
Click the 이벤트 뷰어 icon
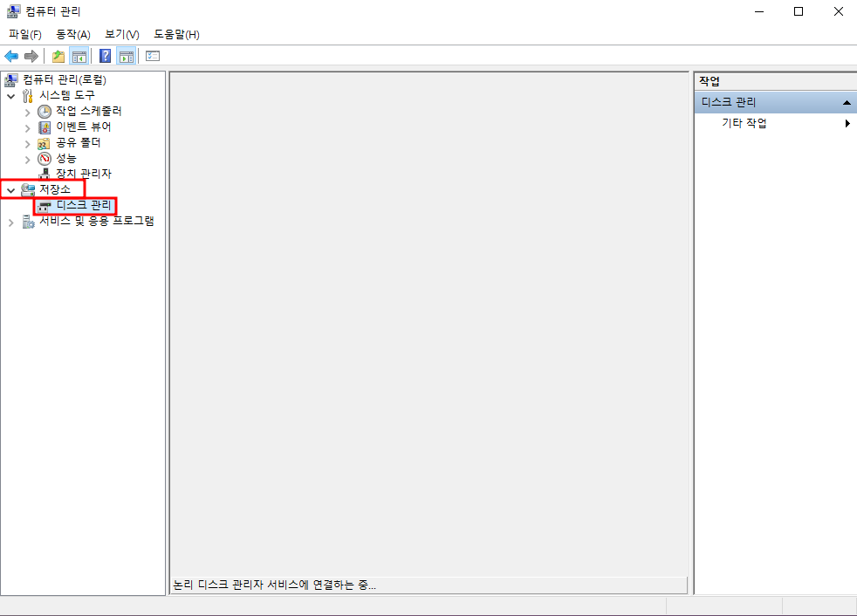point(45,127)
